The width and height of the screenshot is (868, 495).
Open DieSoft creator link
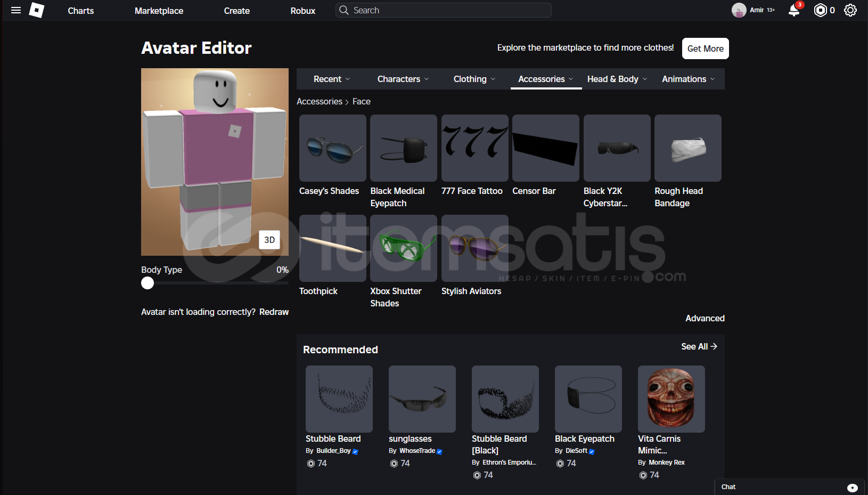(x=576, y=451)
